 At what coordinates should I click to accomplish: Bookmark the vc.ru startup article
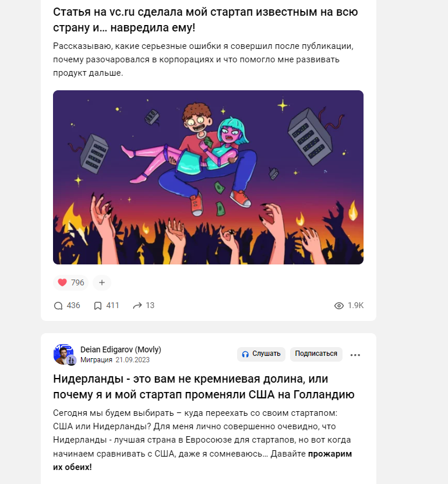click(x=97, y=306)
